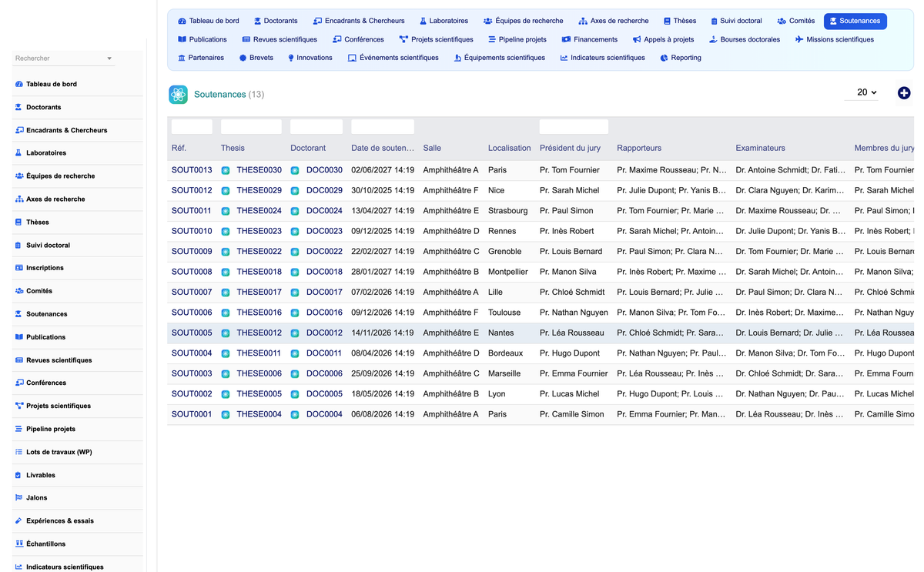The width and height of the screenshot is (924, 572).
Task: Click the Appels à projets megaphone icon
Action: click(x=637, y=39)
